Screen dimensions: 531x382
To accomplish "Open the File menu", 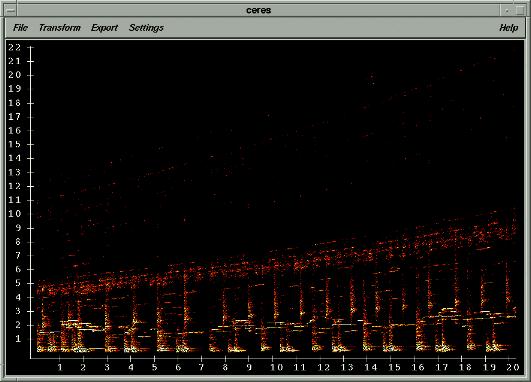I will tap(20, 27).
